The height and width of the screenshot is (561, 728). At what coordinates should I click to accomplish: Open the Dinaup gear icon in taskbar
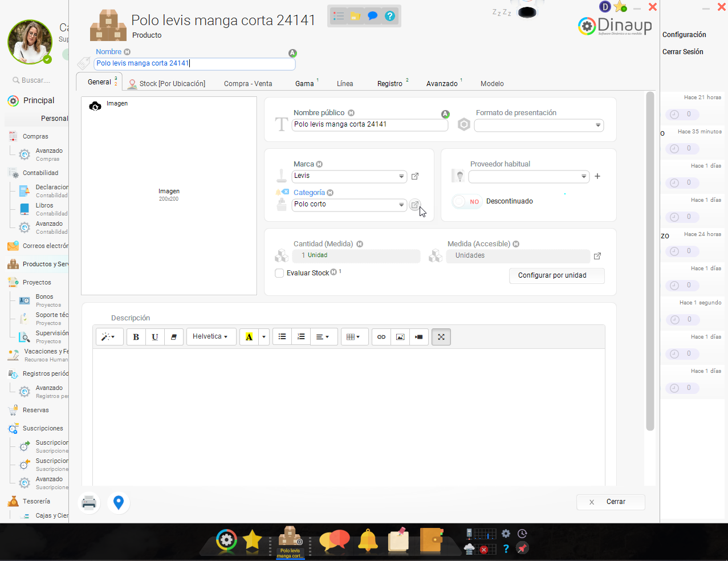click(x=226, y=540)
